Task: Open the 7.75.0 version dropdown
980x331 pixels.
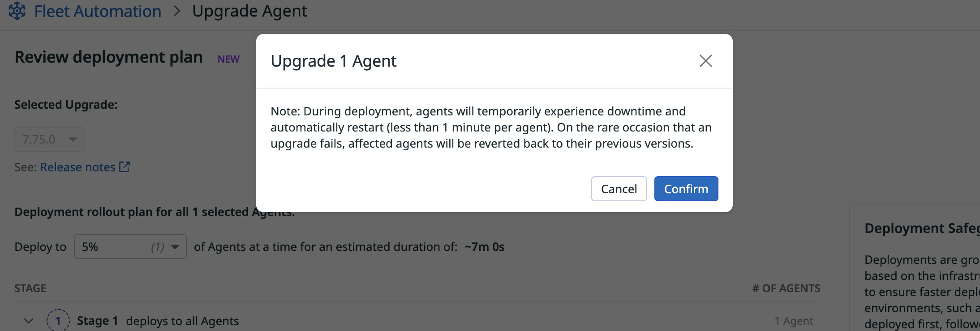Action: [x=49, y=139]
